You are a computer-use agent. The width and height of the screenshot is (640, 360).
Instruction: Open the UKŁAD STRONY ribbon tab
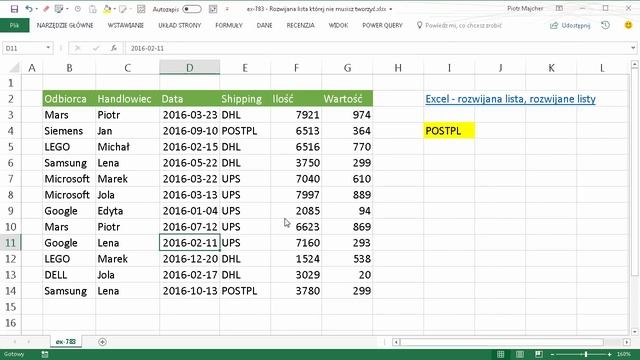tap(180, 25)
